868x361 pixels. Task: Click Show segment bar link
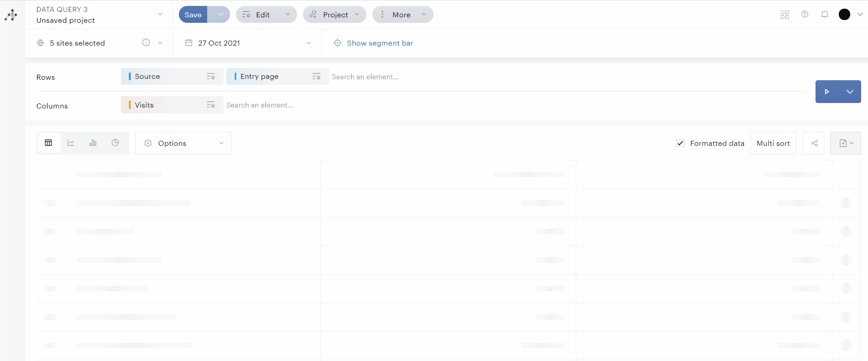tap(380, 43)
